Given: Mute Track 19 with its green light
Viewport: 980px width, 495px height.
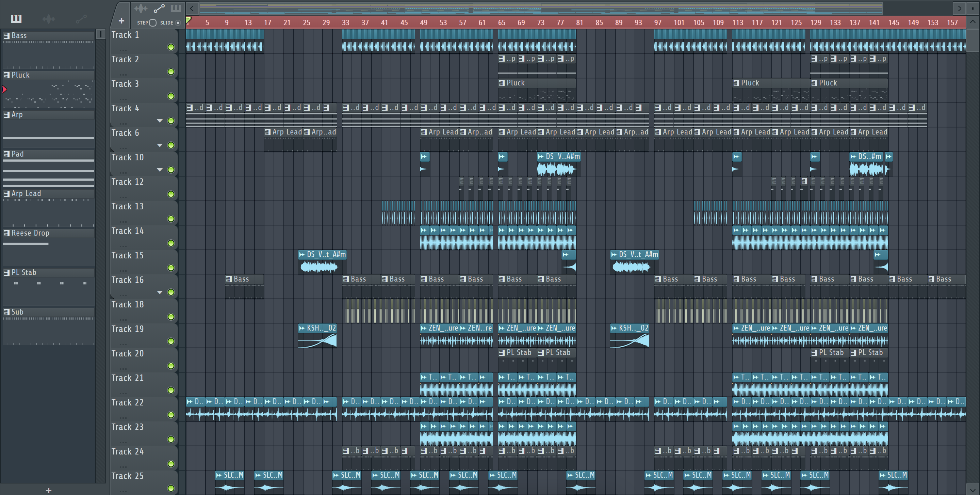Looking at the screenshot, I should click(171, 341).
